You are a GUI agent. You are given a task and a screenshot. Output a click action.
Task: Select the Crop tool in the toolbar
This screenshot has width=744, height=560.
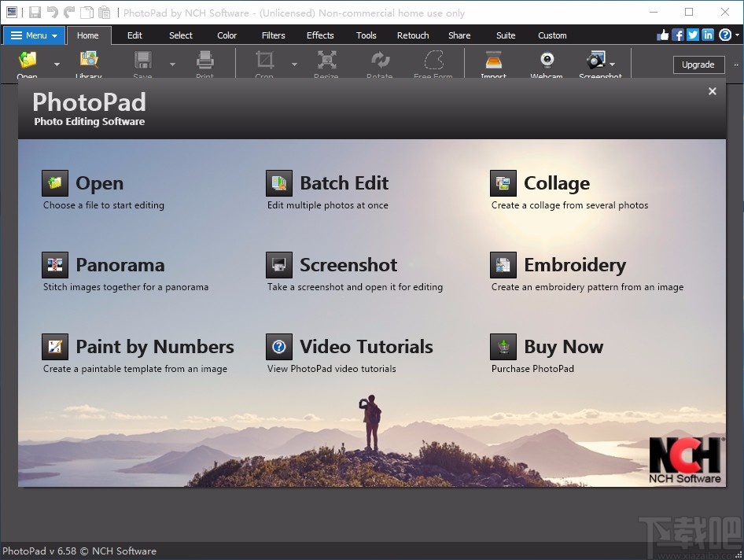pos(263,63)
